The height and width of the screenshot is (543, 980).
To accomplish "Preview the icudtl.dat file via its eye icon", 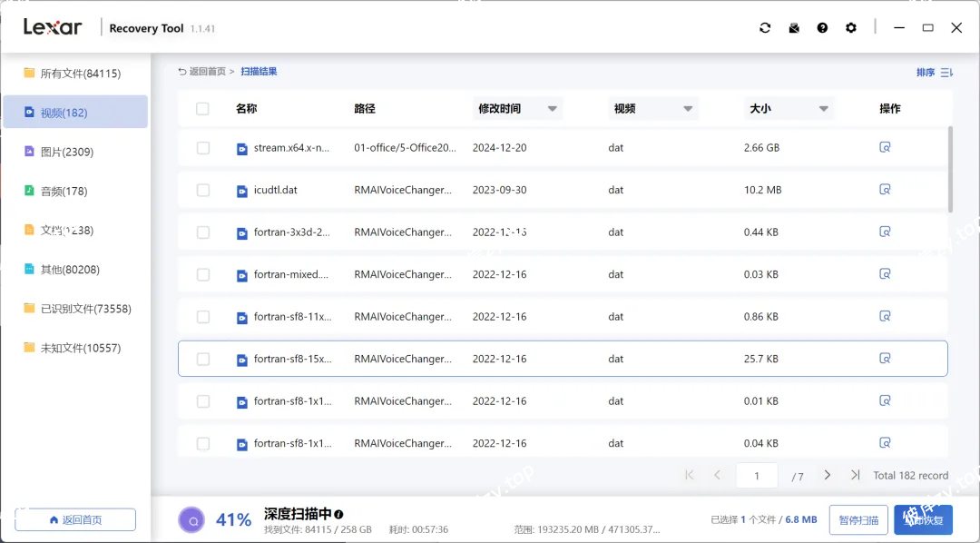I will [x=885, y=190].
